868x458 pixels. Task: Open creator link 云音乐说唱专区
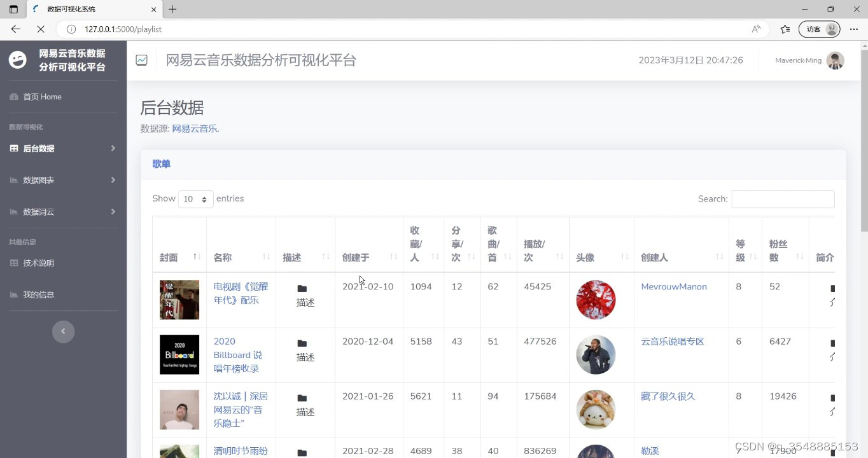673,342
